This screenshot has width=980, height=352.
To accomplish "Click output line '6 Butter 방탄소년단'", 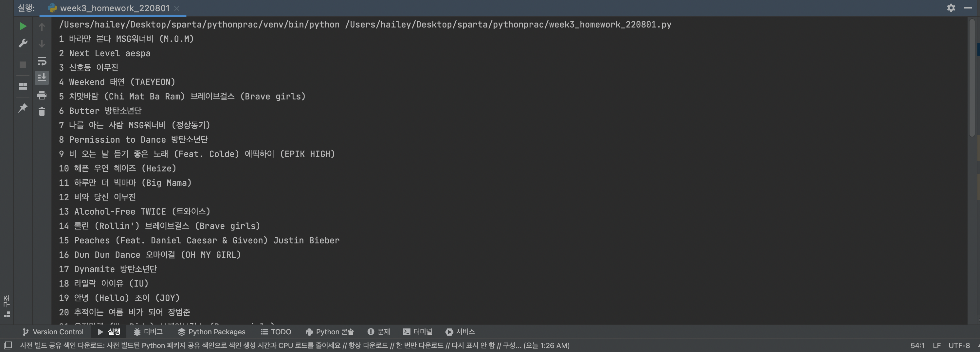I will 100,111.
